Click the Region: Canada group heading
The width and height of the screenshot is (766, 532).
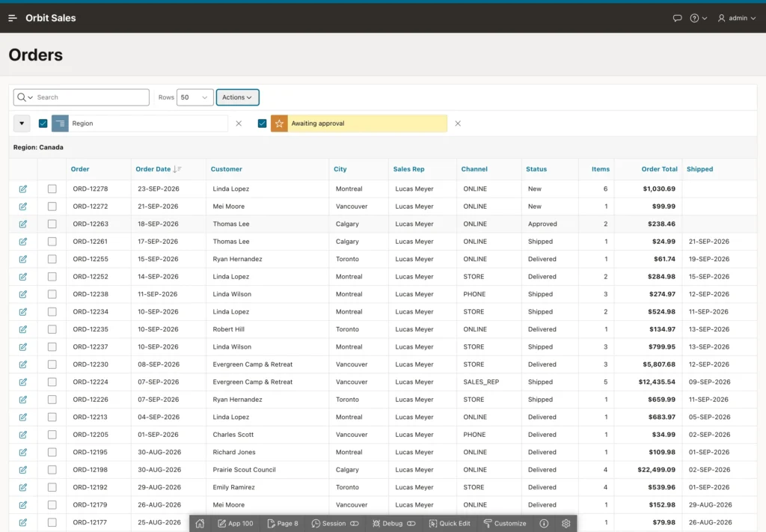click(x=38, y=147)
